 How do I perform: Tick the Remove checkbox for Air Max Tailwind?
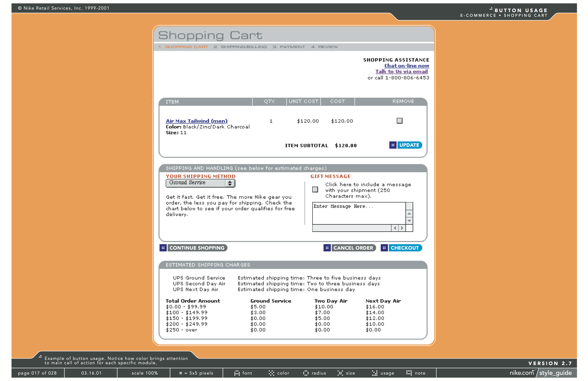(400, 121)
